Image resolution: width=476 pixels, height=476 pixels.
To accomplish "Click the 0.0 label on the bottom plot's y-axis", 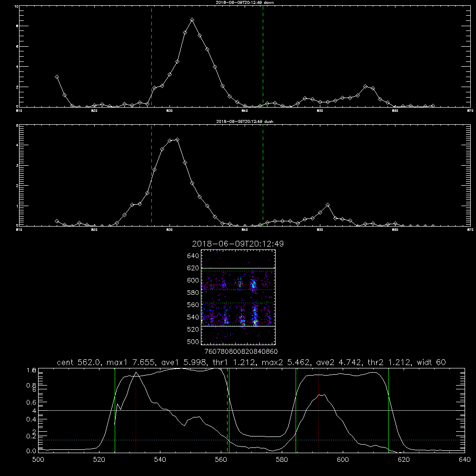I will coord(31,451).
